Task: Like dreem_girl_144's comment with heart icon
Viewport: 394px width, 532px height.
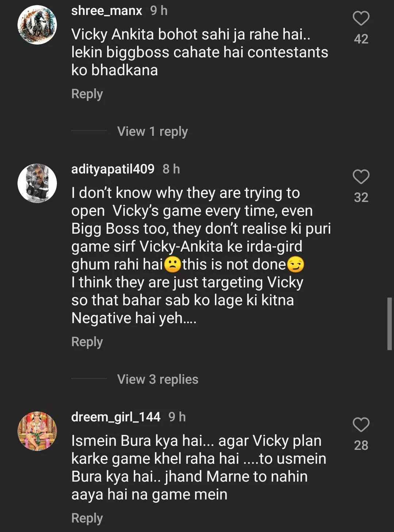Action: (x=361, y=425)
